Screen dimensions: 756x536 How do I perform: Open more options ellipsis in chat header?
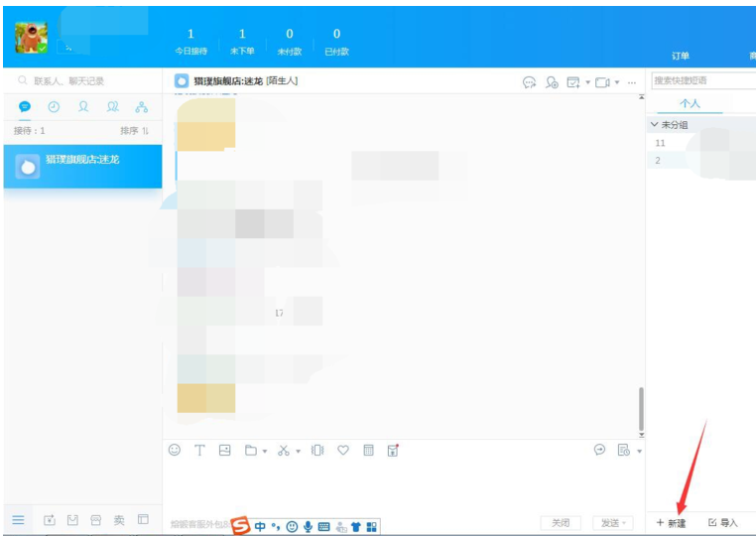pyautogui.click(x=632, y=83)
